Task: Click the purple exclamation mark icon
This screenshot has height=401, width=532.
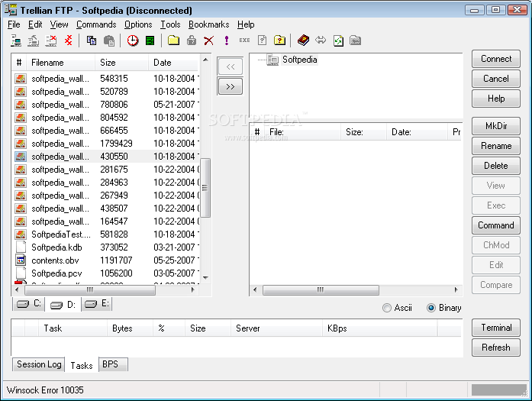Action: [226, 40]
